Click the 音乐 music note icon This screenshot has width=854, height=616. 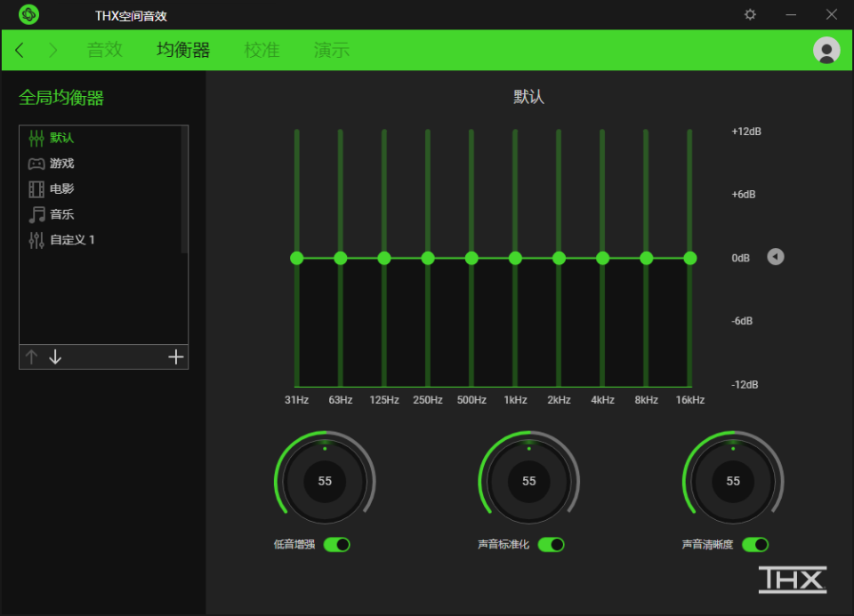(x=36, y=214)
